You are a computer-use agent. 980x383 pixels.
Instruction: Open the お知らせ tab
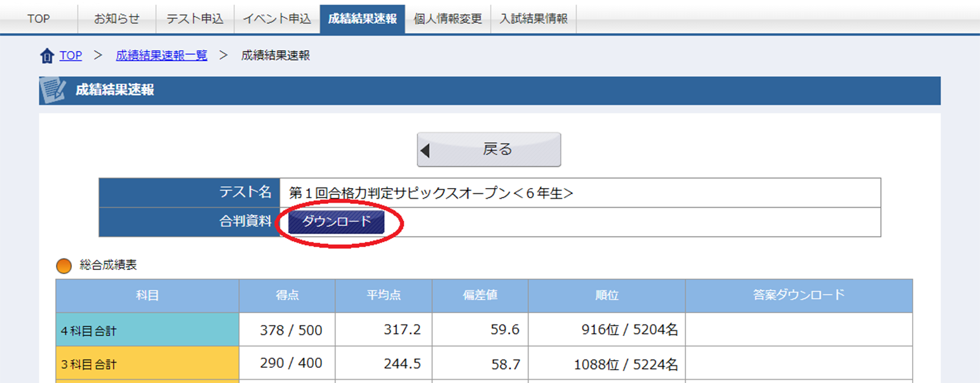(x=116, y=18)
